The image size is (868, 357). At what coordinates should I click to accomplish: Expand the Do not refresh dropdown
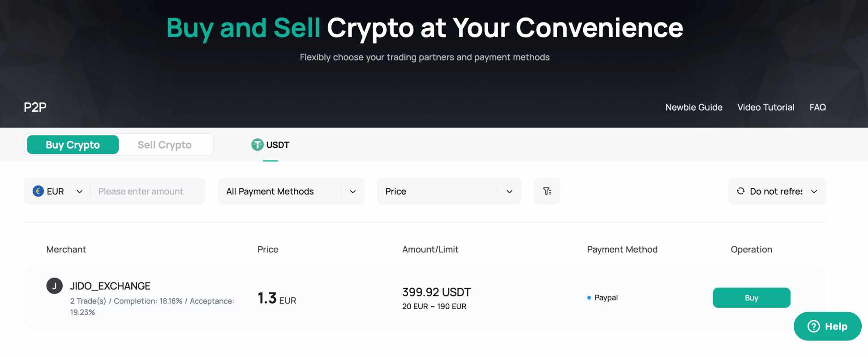click(777, 192)
